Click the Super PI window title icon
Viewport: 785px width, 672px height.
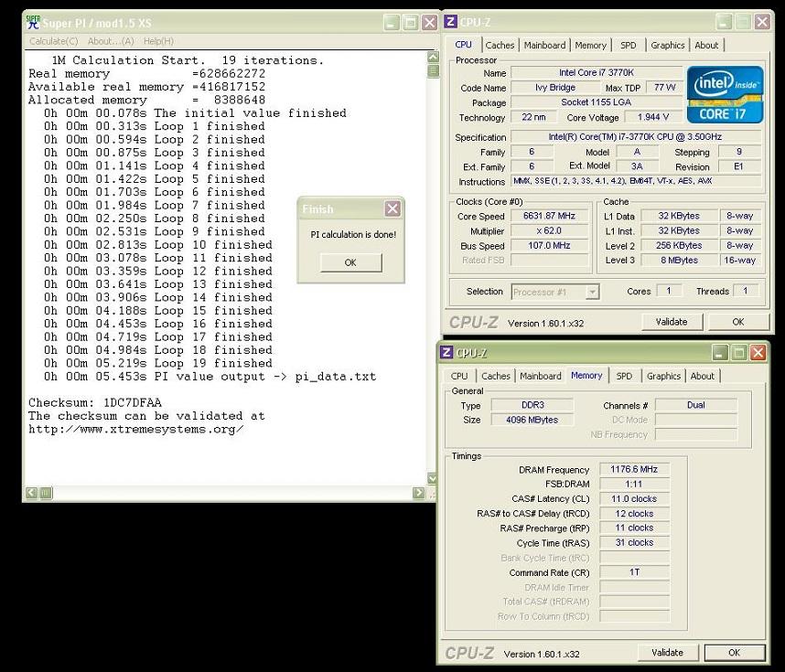pos(33,23)
